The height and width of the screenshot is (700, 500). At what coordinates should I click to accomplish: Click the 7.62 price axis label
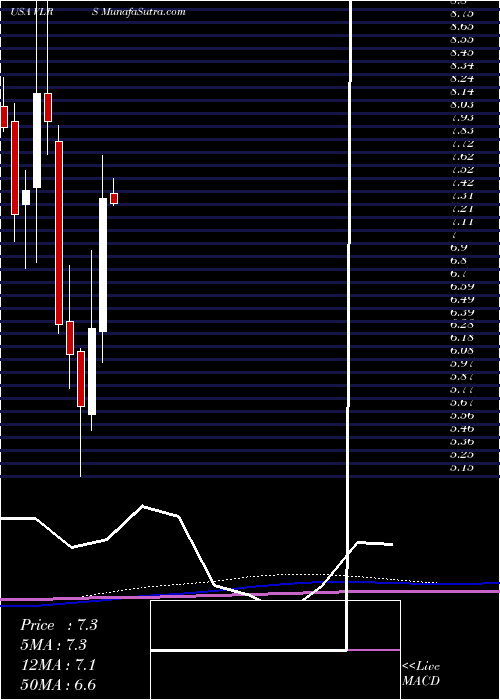(462, 157)
